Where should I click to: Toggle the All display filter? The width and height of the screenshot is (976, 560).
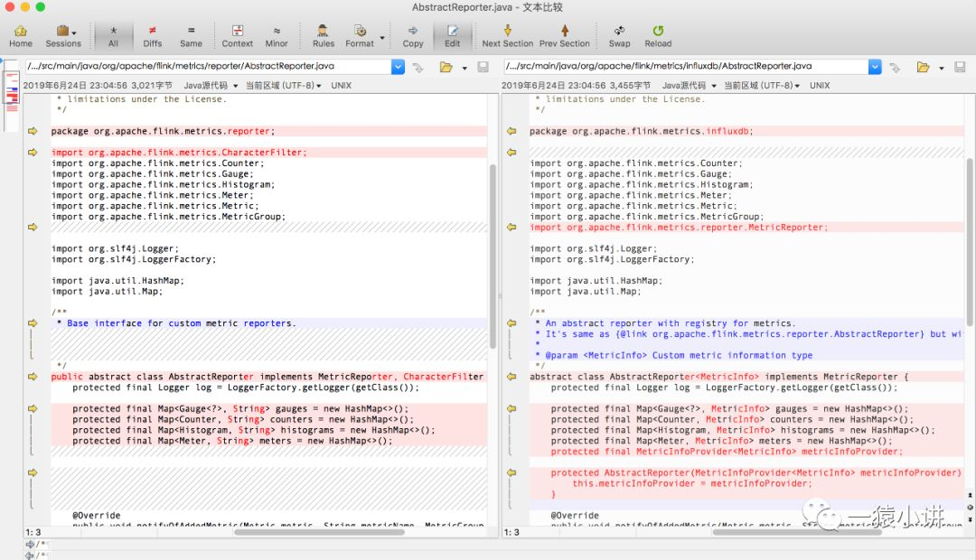(x=113, y=36)
